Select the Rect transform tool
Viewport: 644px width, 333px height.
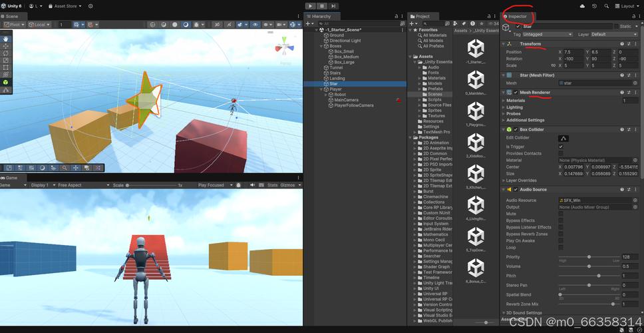[x=6, y=67]
